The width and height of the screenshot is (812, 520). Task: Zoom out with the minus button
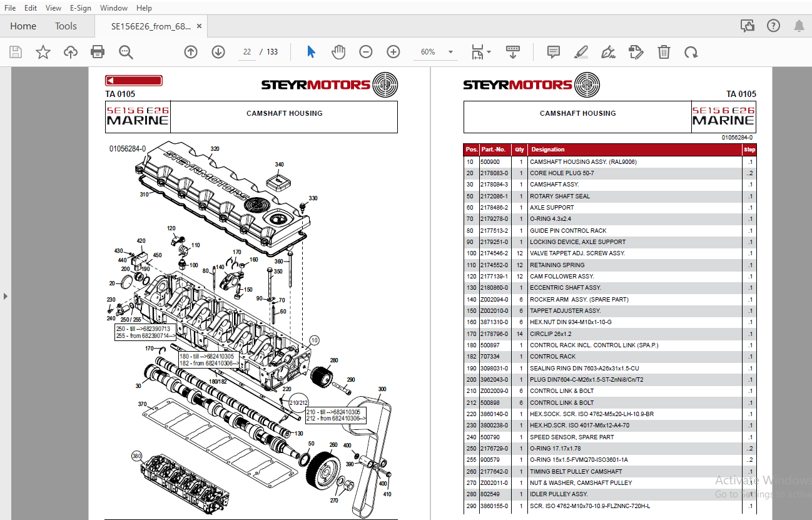tap(366, 52)
